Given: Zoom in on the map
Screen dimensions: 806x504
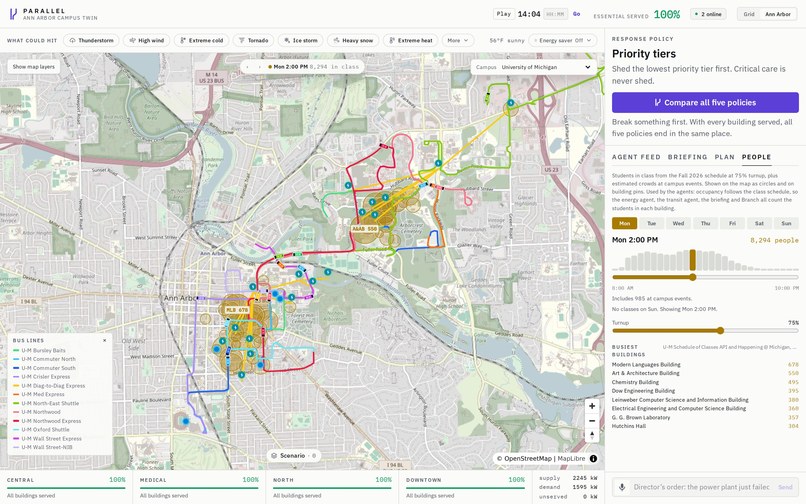Looking at the screenshot, I should tap(592, 406).
